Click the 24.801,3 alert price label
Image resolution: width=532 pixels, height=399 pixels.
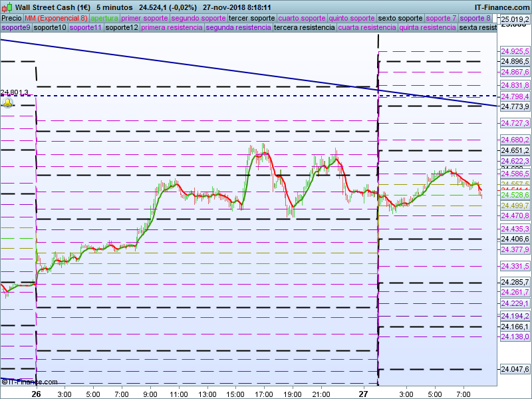point(15,92)
